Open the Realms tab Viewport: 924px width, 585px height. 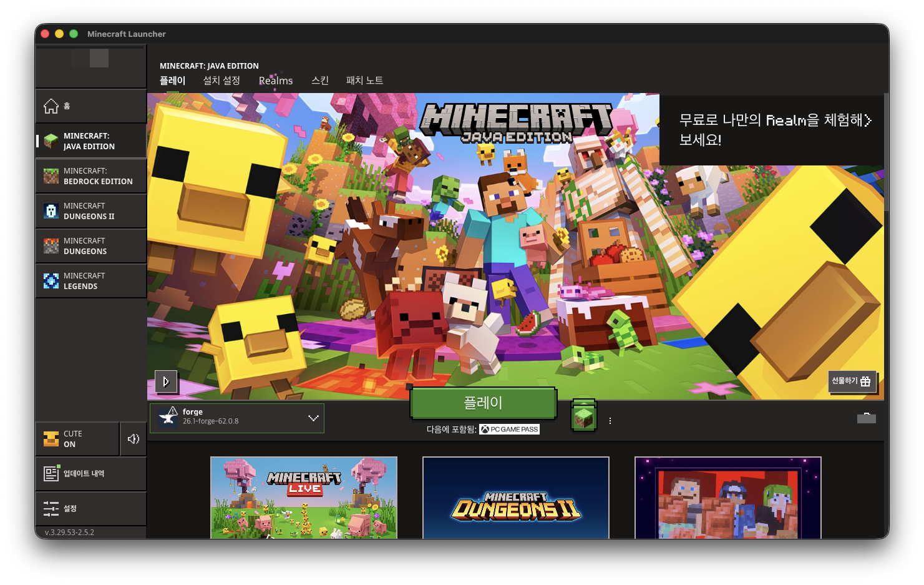(276, 81)
